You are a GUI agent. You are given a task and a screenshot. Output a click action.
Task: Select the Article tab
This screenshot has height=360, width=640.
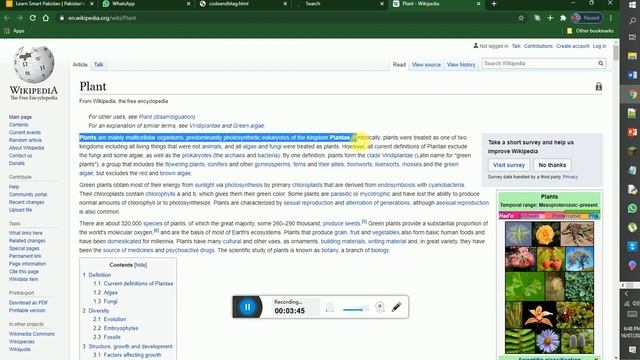(80, 64)
